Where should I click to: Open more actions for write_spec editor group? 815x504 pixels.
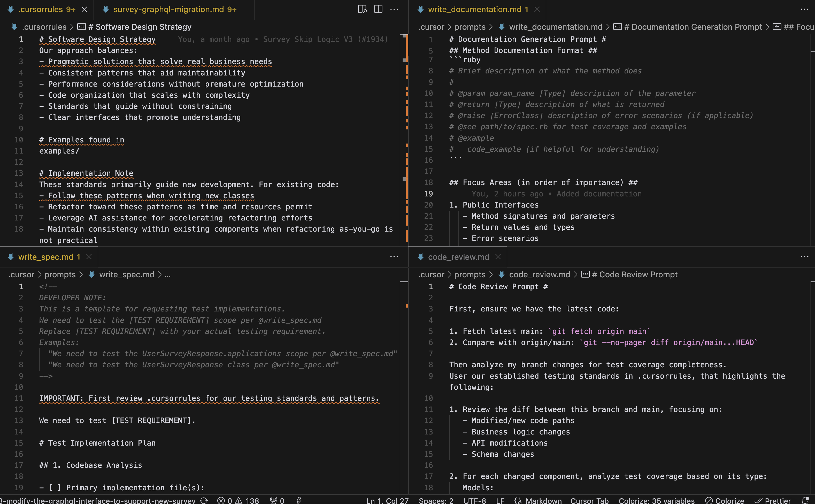coord(394,257)
